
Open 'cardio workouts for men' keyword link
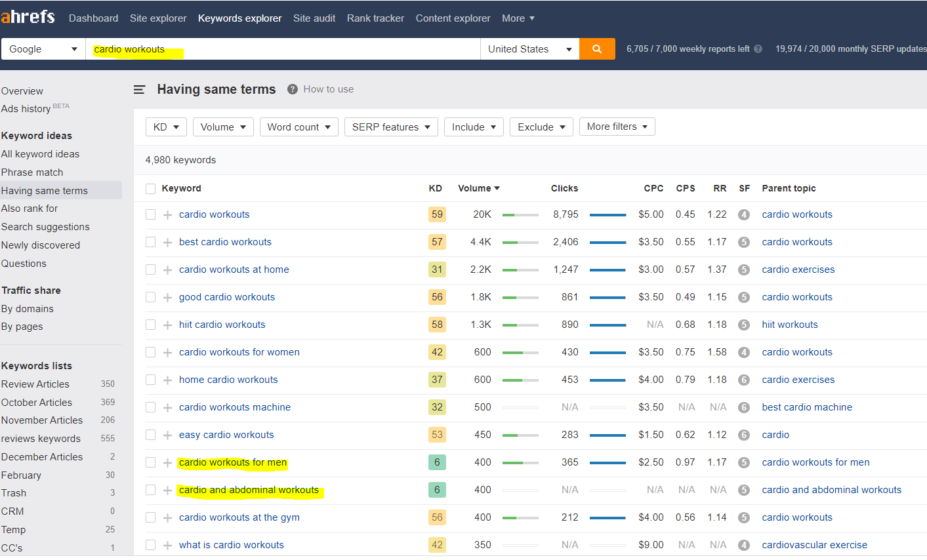(x=233, y=462)
